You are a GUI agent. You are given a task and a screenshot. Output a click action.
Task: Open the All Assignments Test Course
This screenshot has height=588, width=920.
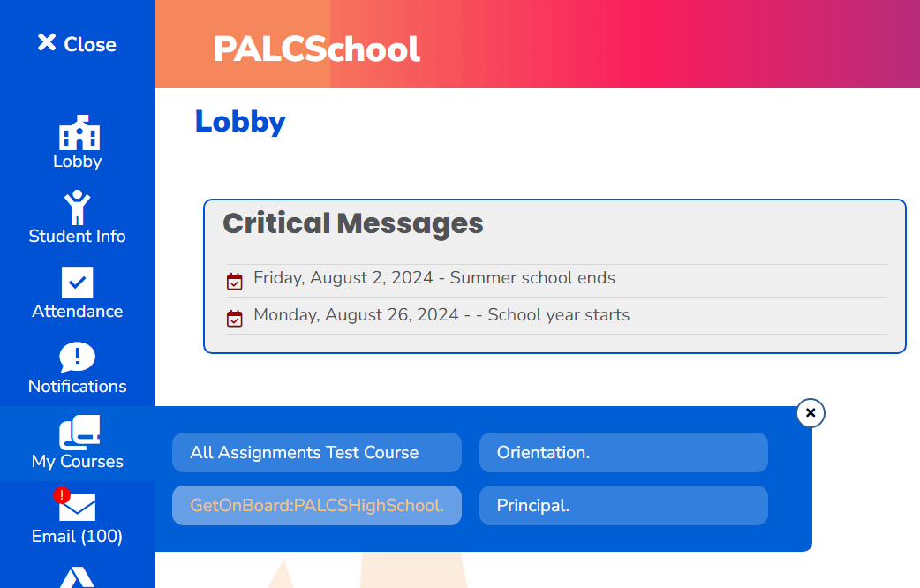(316, 452)
